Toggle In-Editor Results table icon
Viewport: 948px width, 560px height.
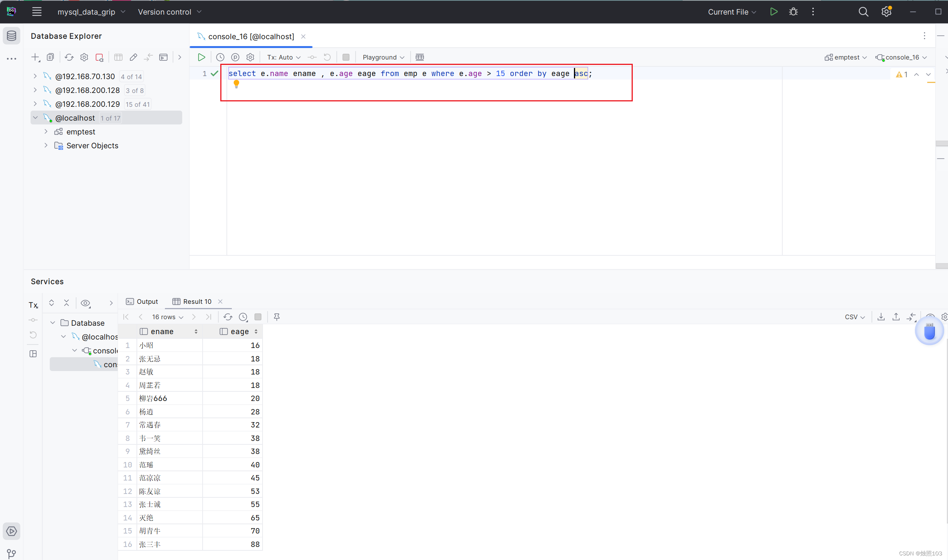click(419, 57)
